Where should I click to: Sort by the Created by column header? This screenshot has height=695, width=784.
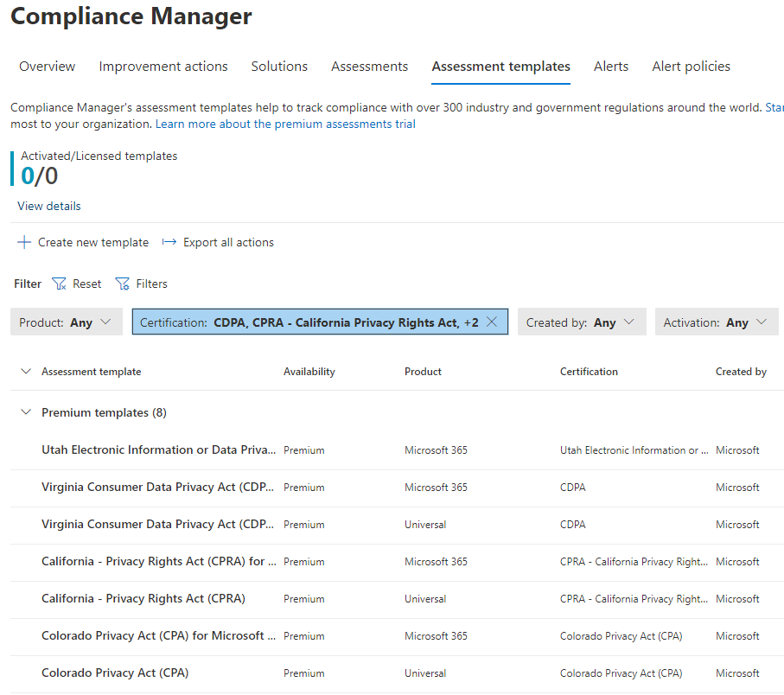[741, 372]
